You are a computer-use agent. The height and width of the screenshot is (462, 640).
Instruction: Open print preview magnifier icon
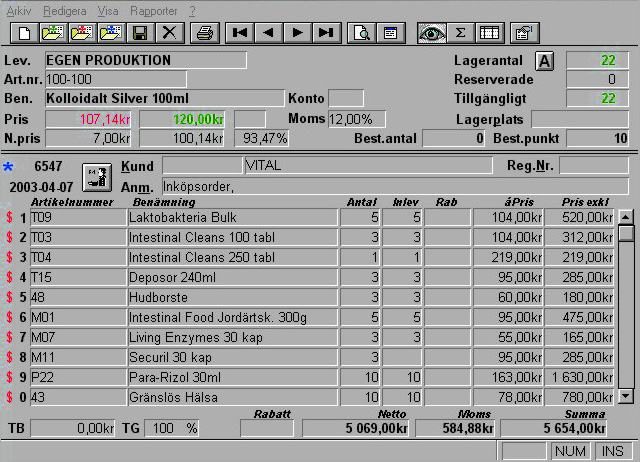click(361, 33)
